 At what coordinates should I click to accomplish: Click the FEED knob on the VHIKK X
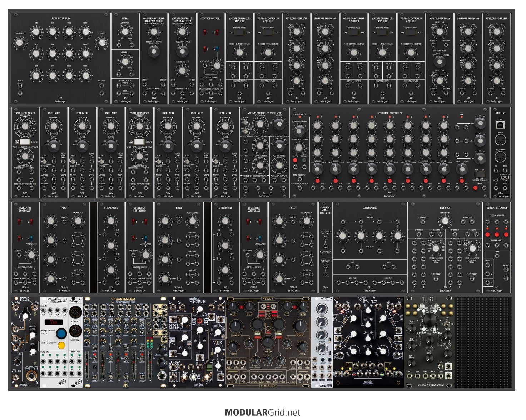pyautogui.click(x=302, y=307)
